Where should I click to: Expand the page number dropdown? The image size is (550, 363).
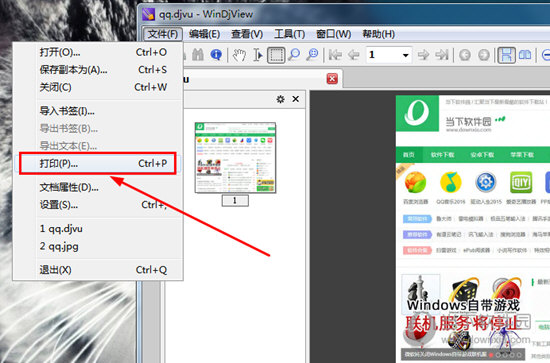click(x=405, y=55)
